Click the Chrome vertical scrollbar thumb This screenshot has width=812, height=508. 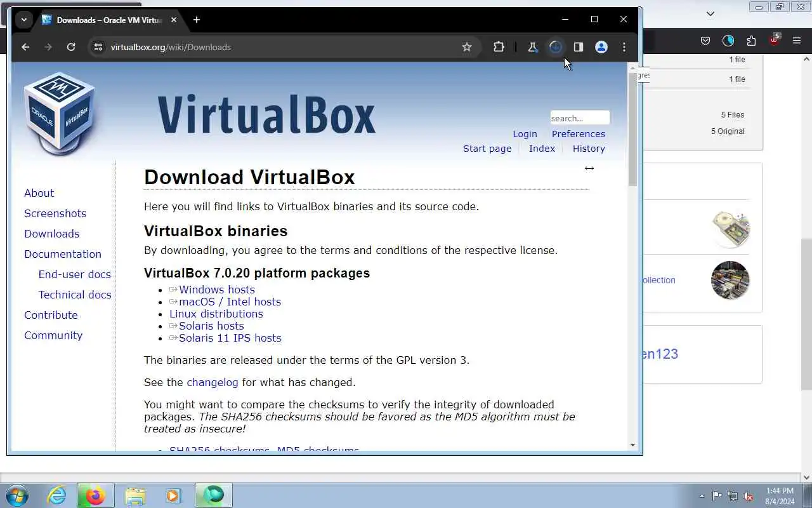(x=632, y=130)
